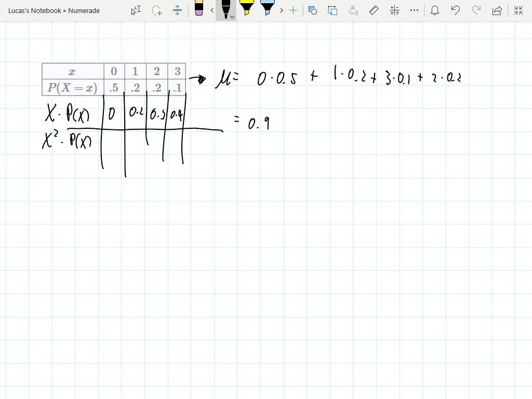Screen dimensions: 532x399
Task: Pick the purple pen color swatch
Action: click(200, 15)
